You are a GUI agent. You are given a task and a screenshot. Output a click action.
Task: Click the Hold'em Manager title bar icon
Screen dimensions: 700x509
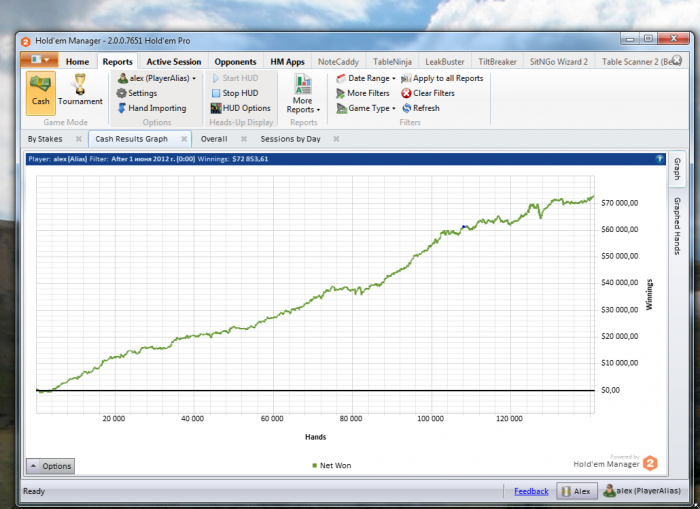click(x=25, y=41)
